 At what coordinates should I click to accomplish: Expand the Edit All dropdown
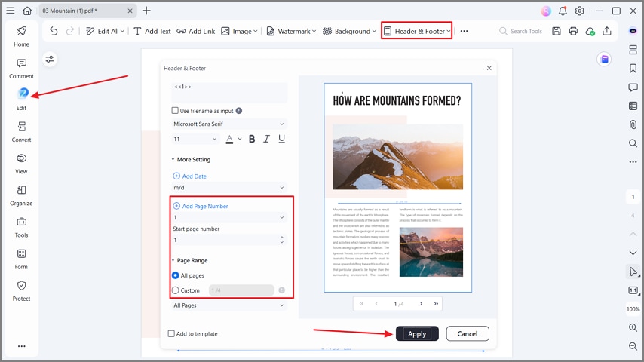tap(122, 31)
